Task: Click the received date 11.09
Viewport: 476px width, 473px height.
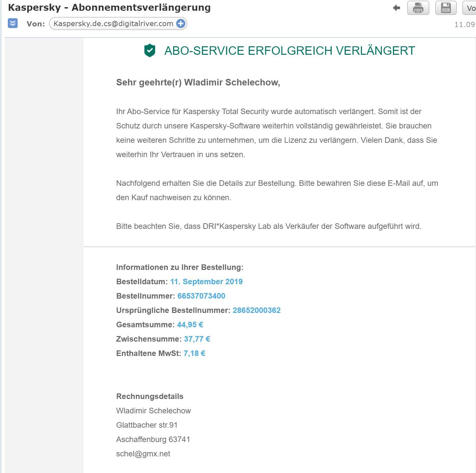Action: coord(465,25)
